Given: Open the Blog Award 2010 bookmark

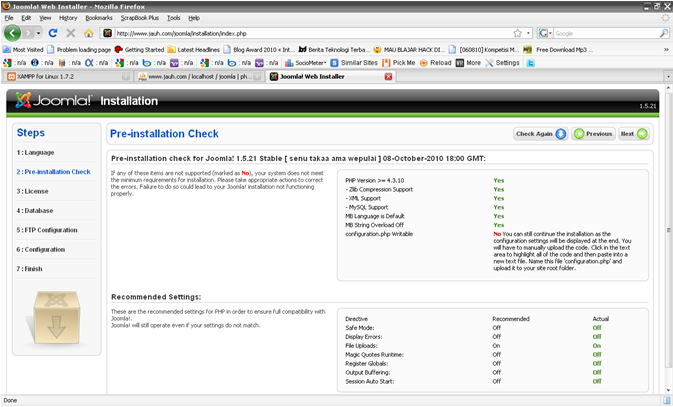Looking at the screenshot, I should (259, 49).
